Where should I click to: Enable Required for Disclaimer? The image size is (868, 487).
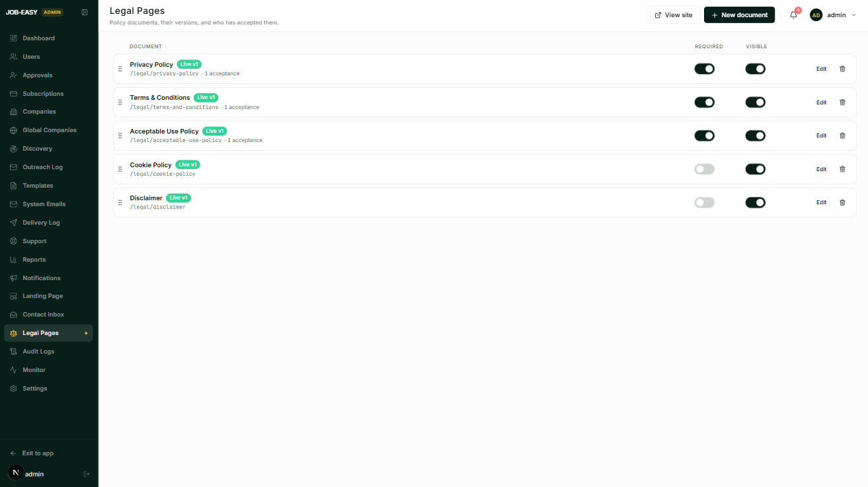(704, 202)
